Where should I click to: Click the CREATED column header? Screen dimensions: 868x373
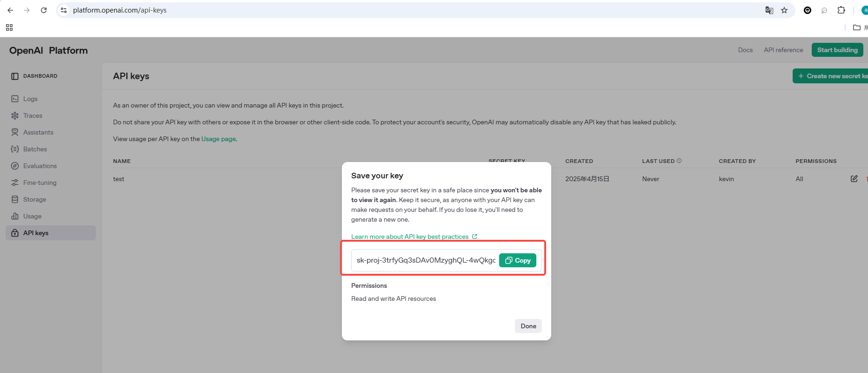tap(579, 161)
